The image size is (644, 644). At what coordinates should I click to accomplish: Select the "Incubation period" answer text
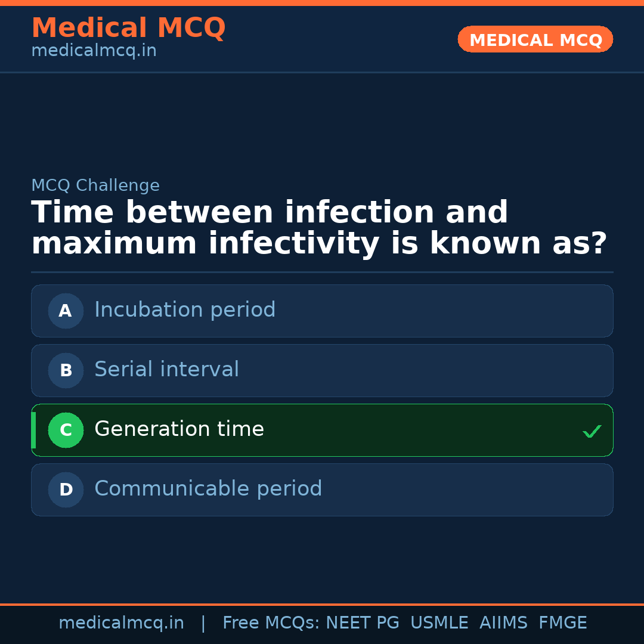(185, 310)
